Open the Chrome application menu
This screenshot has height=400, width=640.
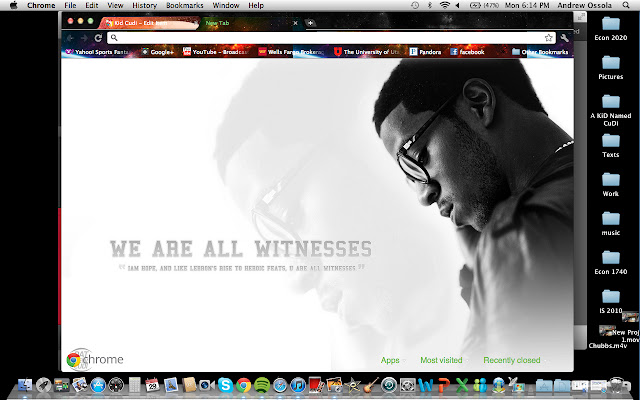tap(41, 5)
